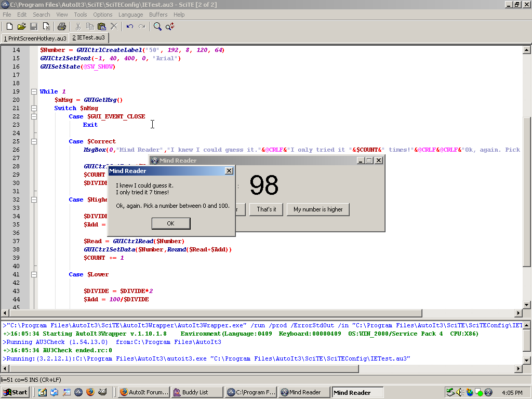Collapse the While loop fold at line 19
The width and height of the screenshot is (532, 399).
[34, 91]
